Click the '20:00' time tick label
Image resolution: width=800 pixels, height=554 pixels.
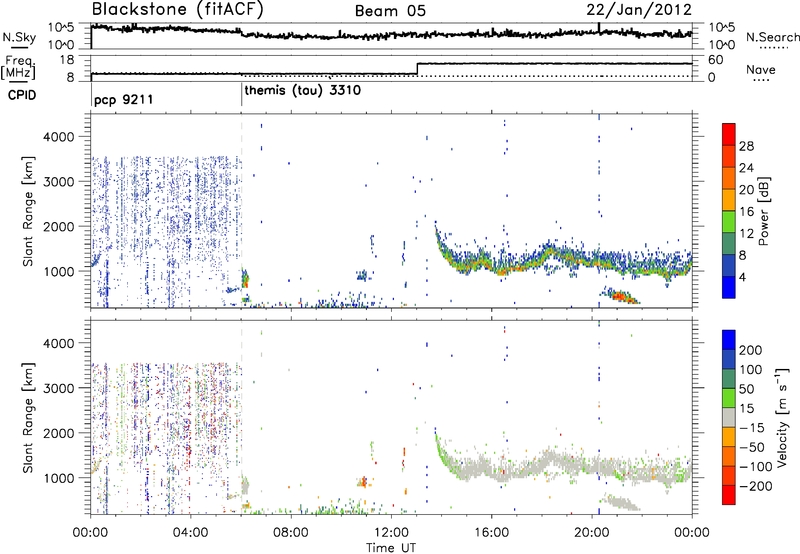[x=591, y=533]
